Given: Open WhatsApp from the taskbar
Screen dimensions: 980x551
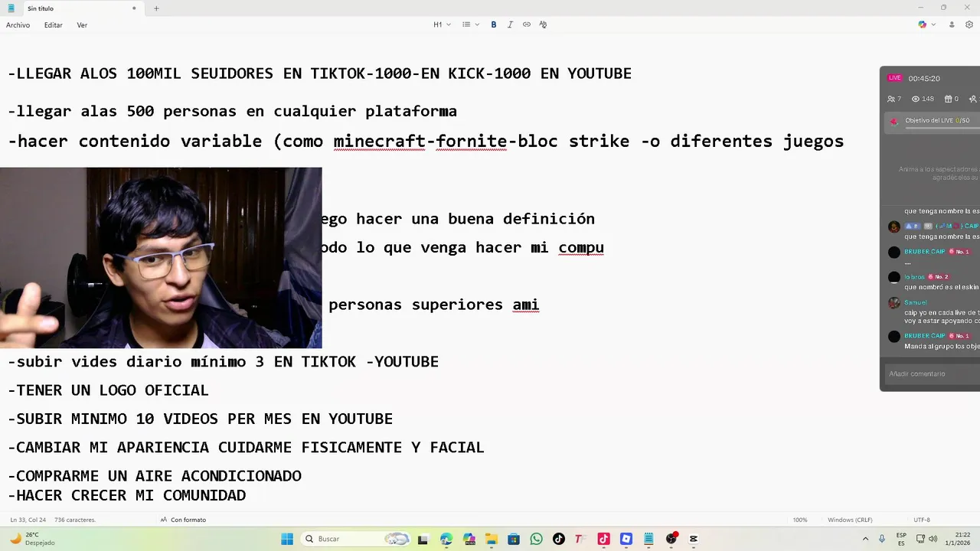Looking at the screenshot, I should point(536,539).
